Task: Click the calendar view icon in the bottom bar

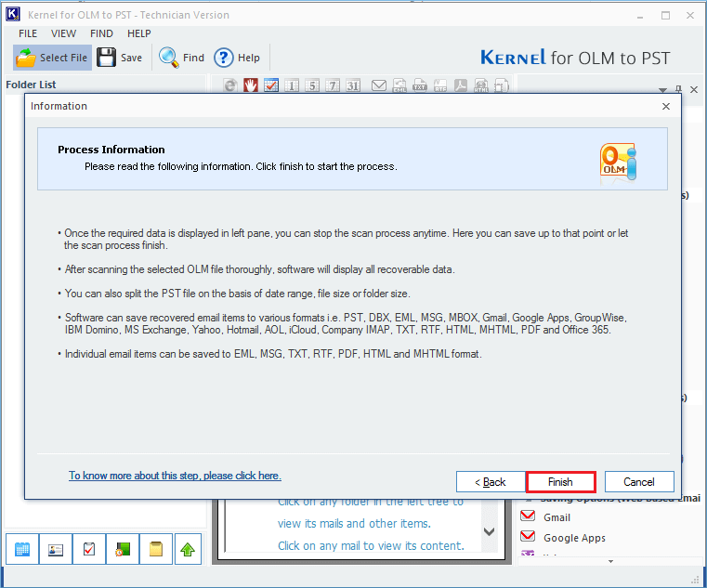Action: click(22, 549)
